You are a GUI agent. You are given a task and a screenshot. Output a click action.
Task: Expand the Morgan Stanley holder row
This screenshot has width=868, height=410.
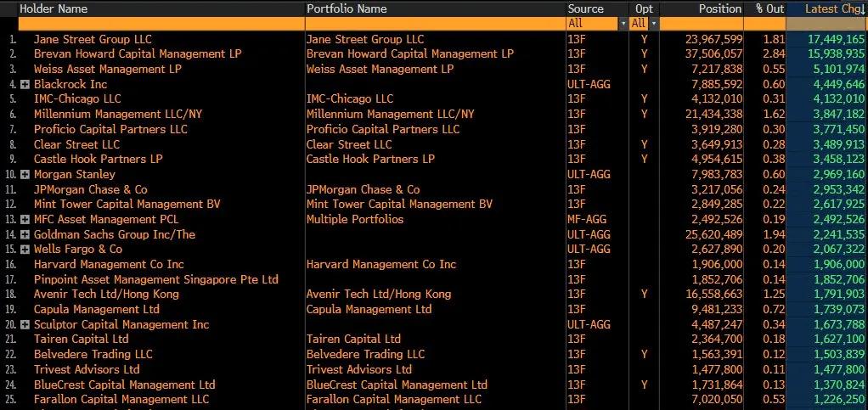[x=25, y=174]
